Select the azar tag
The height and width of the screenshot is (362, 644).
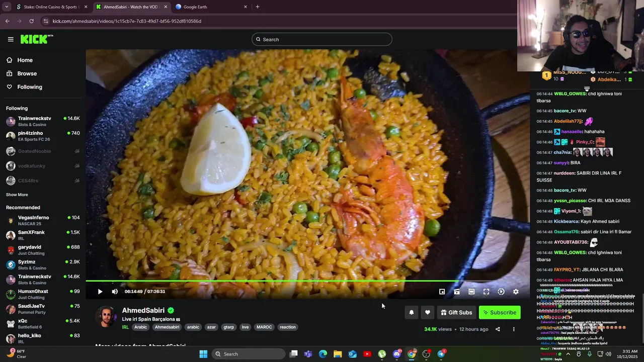211,327
